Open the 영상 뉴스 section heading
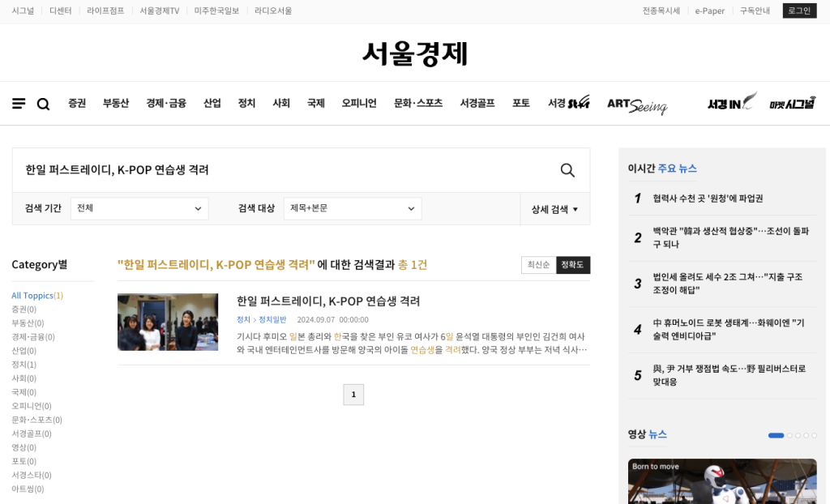 (648, 434)
